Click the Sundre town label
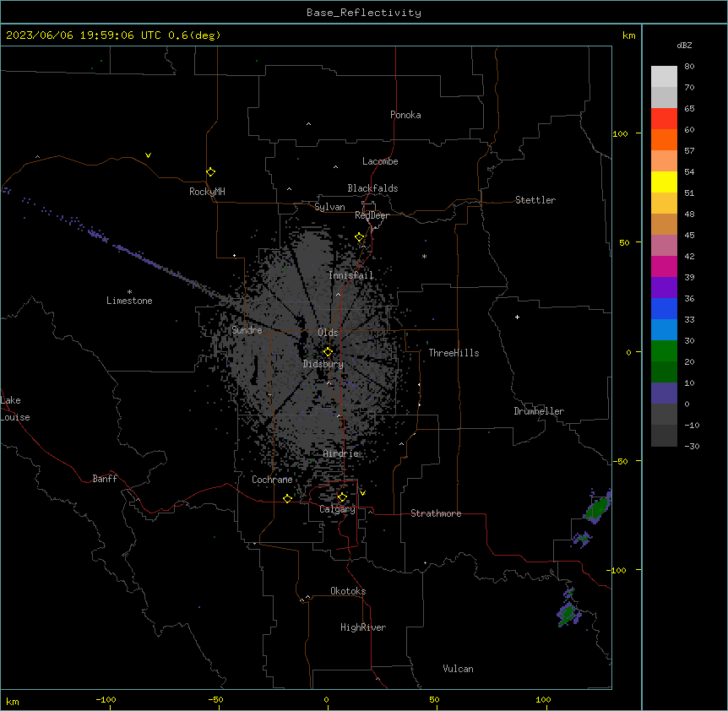This screenshot has width=728, height=711. click(x=247, y=330)
